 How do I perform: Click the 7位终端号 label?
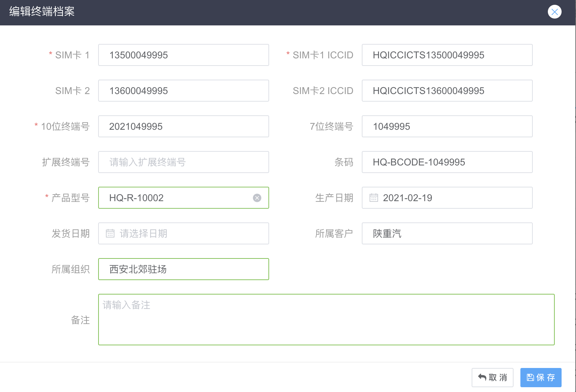point(331,126)
